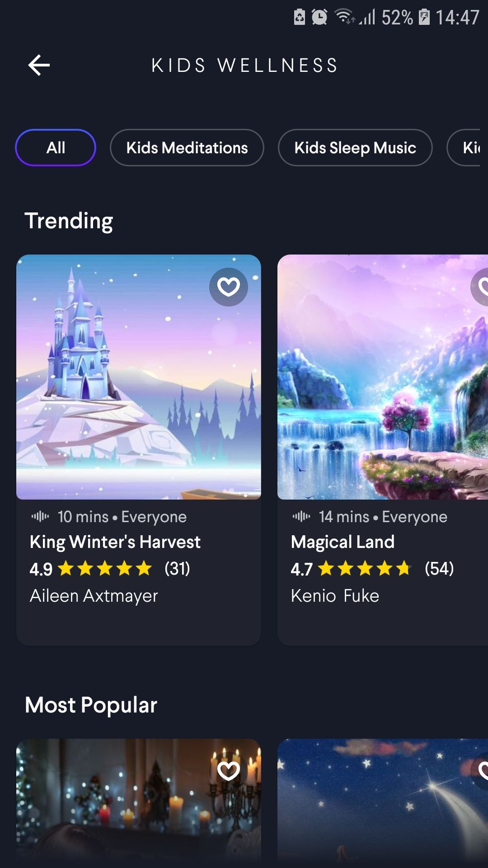488x868 pixels.
Task: Select the All filter chip
Action: pyautogui.click(x=56, y=148)
